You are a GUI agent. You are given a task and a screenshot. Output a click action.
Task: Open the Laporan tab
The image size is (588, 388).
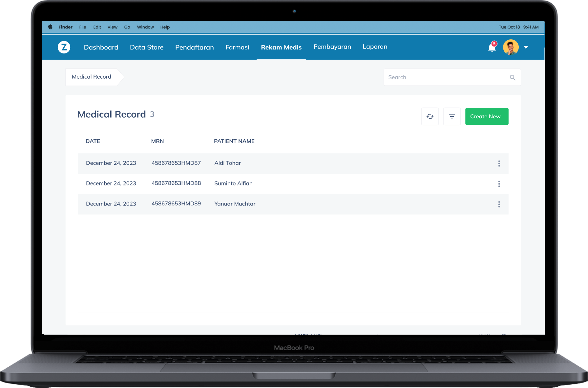click(x=375, y=47)
